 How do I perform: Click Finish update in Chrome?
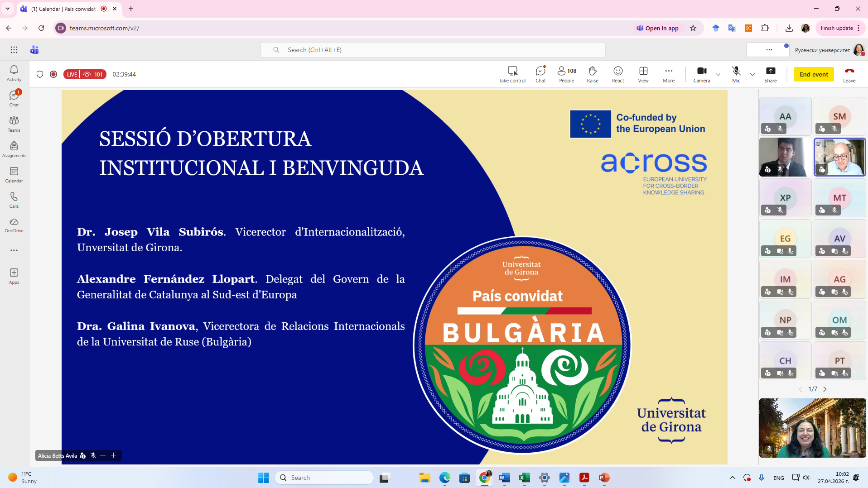(840, 28)
